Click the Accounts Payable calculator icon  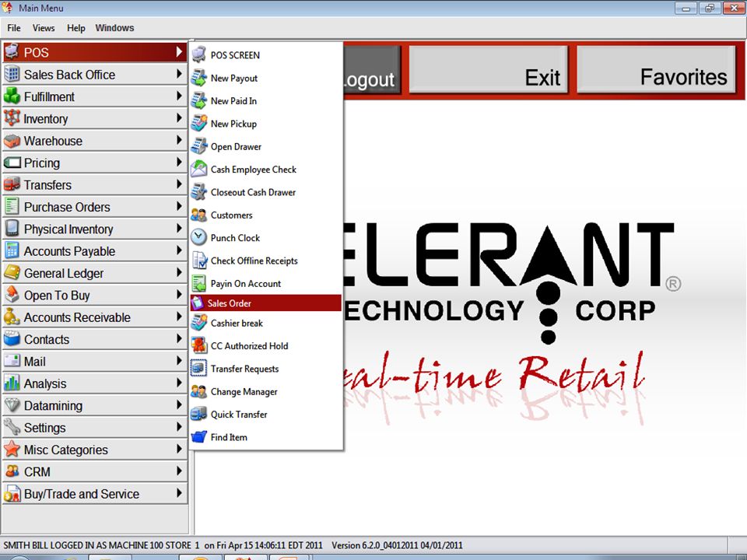point(12,250)
